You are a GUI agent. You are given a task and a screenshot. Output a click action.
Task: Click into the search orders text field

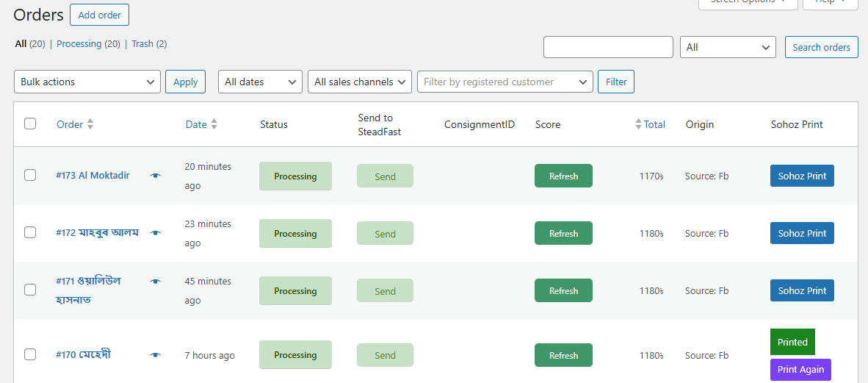(608, 47)
